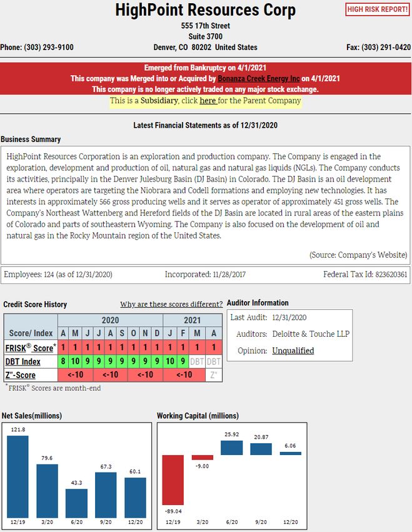Click the 6/20 Net Sales bar (43.3)
This screenshot has width=412, height=532.
[x=76, y=503]
